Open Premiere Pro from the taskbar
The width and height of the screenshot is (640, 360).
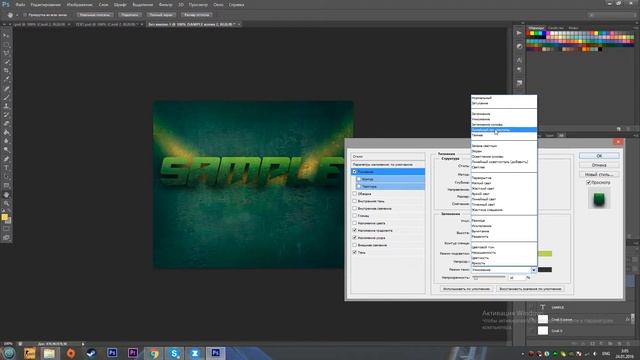coord(133,353)
